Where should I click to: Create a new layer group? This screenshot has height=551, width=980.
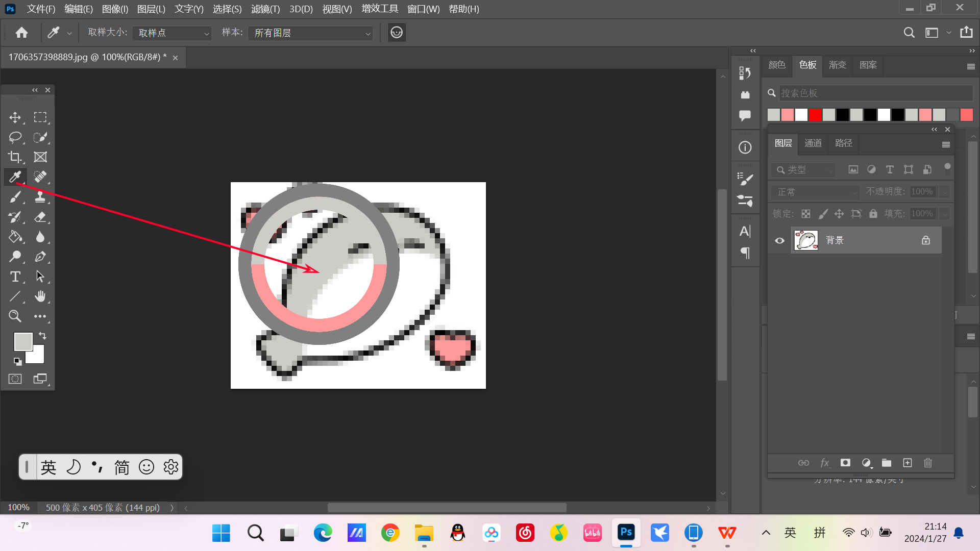pyautogui.click(x=887, y=463)
